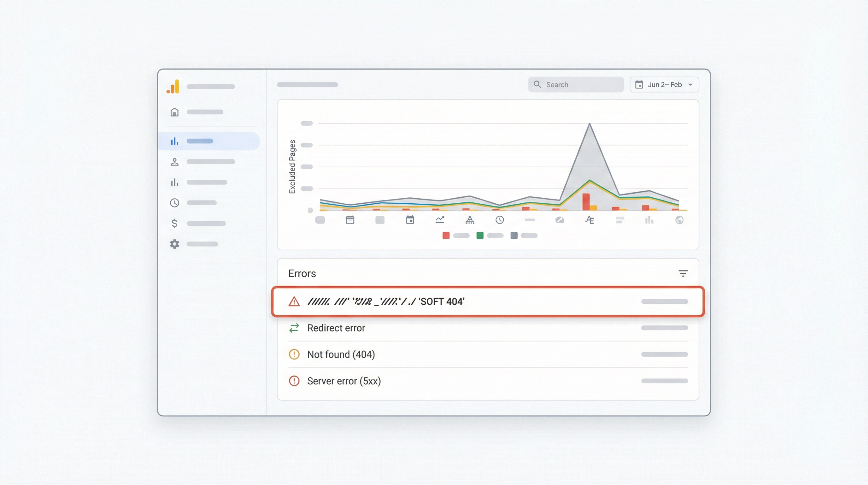This screenshot has height=485, width=868.
Task: Toggle the gray series in the chart legend
Action: [513, 236]
